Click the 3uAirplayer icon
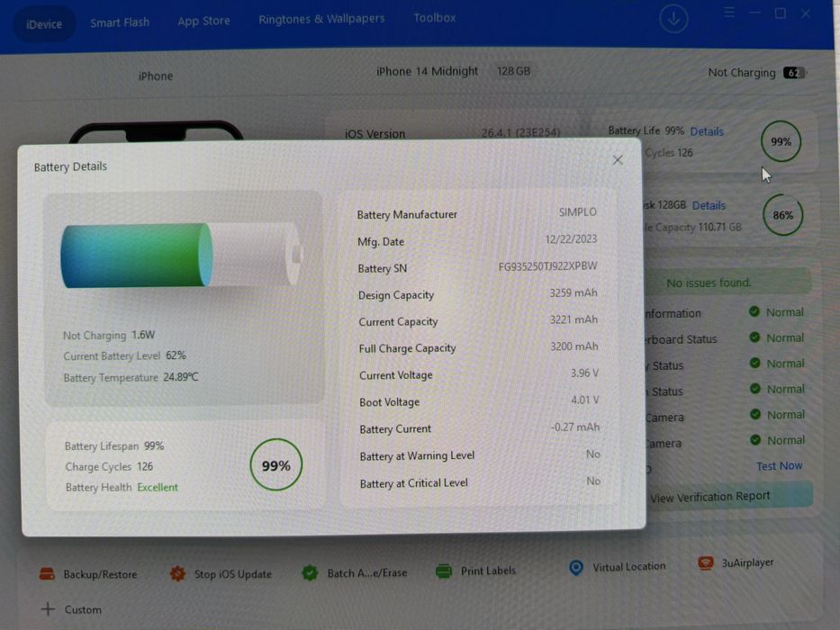Viewport: 840px width, 630px height. click(706, 563)
